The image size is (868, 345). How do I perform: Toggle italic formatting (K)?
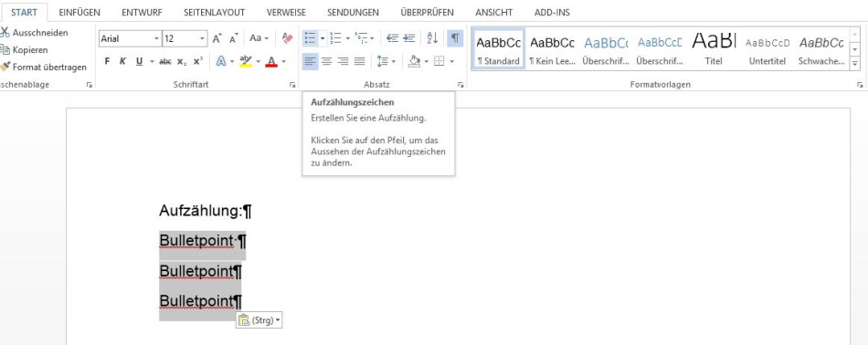(123, 61)
